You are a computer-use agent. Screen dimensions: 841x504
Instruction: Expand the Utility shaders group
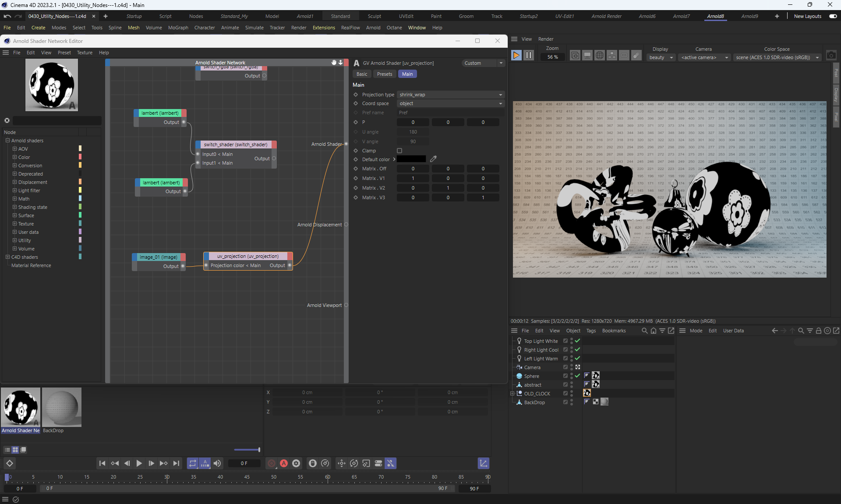14,240
